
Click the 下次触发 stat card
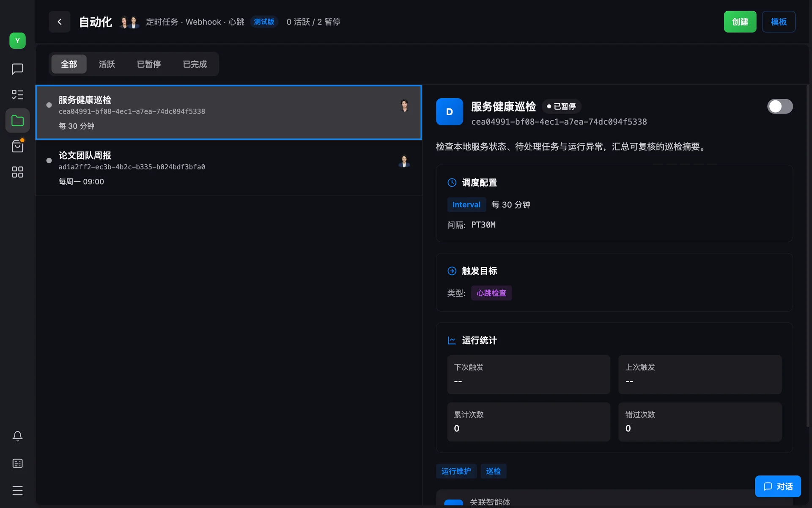click(x=529, y=375)
